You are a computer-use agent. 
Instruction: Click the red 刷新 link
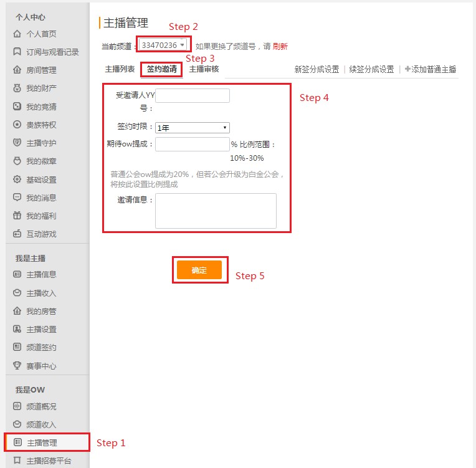point(280,47)
